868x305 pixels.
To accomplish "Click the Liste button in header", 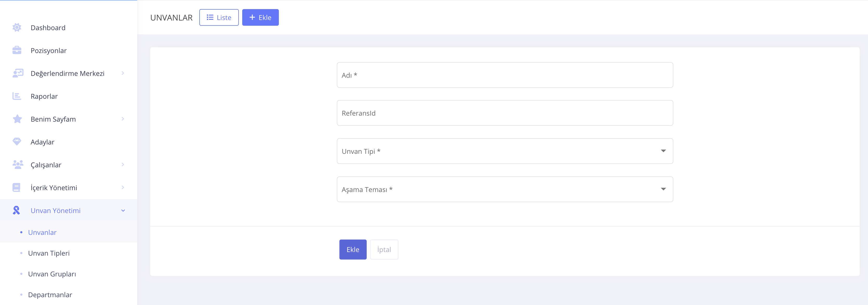I will (x=219, y=17).
